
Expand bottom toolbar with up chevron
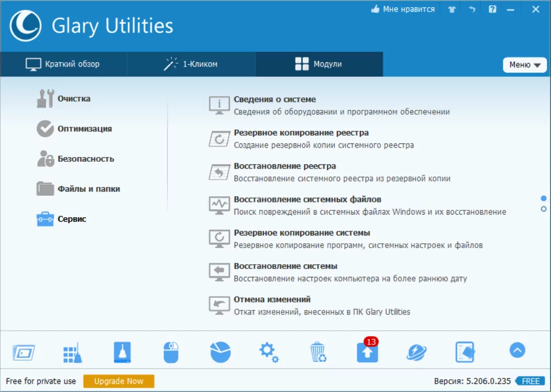point(517,350)
